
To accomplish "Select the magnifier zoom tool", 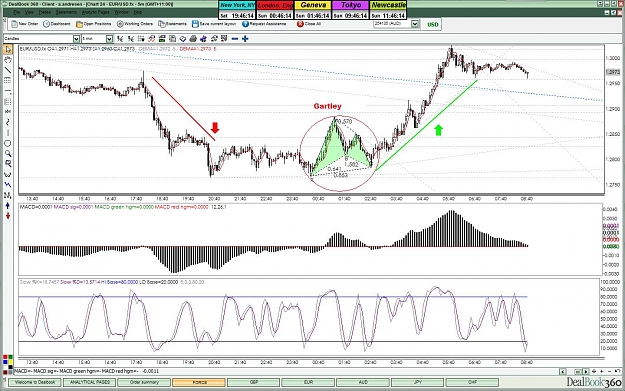I will [x=8, y=153].
